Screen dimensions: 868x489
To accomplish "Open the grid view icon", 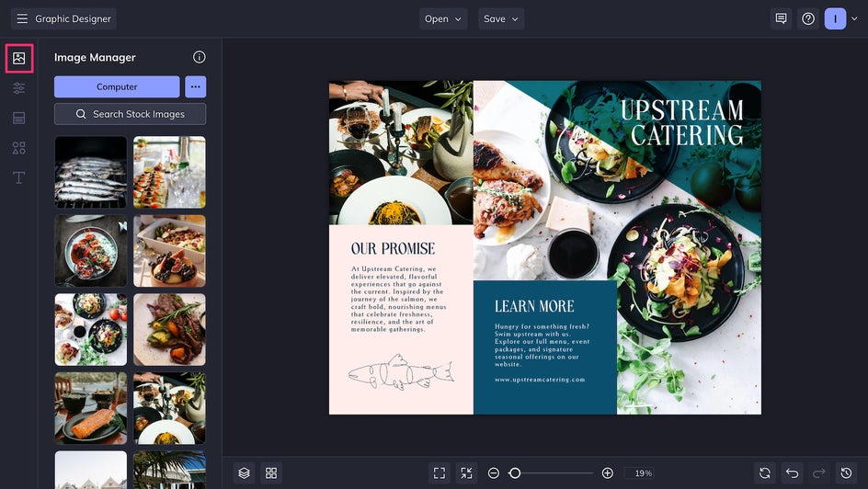I will coord(271,473).
